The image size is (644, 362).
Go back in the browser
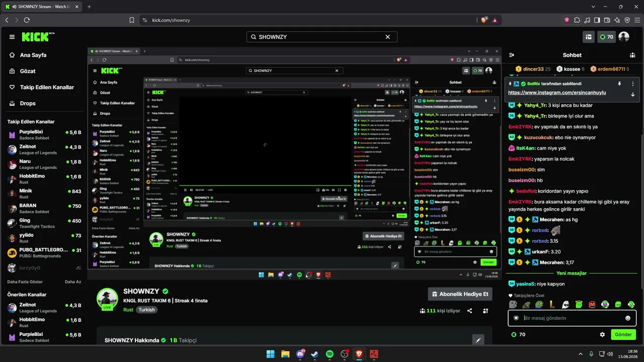click(x=7, y=20)
